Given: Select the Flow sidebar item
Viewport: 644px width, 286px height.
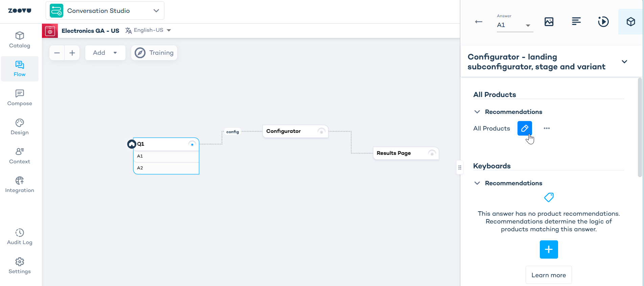Looking at the screenshot, I should click(20, 69).
